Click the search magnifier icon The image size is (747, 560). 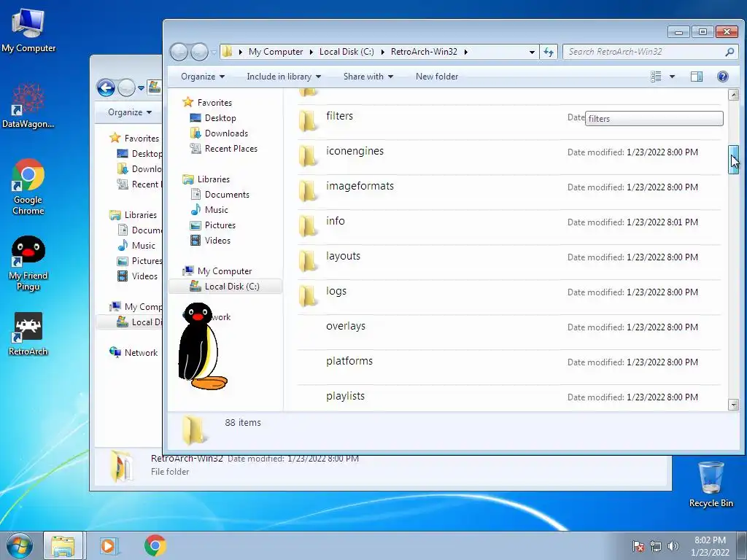pyautogui.click(x=729, y=52)
